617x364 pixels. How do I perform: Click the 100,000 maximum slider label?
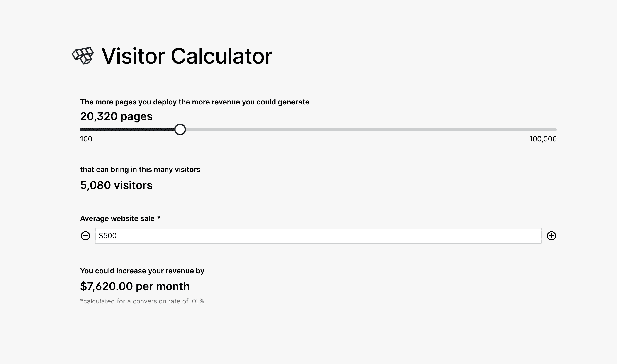tap(543, 139)
